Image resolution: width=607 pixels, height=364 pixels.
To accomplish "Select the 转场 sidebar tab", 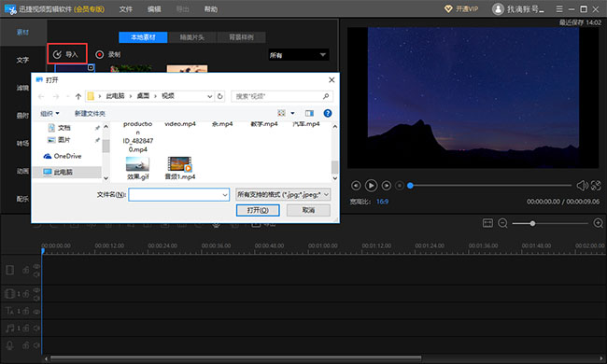I will click(22, 143).
